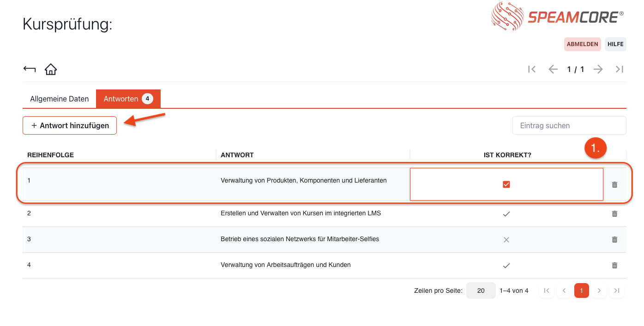Viewport: 644px width, 326px height.
Task: Focus the Eintrag suchen search field
Action: coord(569,125)
